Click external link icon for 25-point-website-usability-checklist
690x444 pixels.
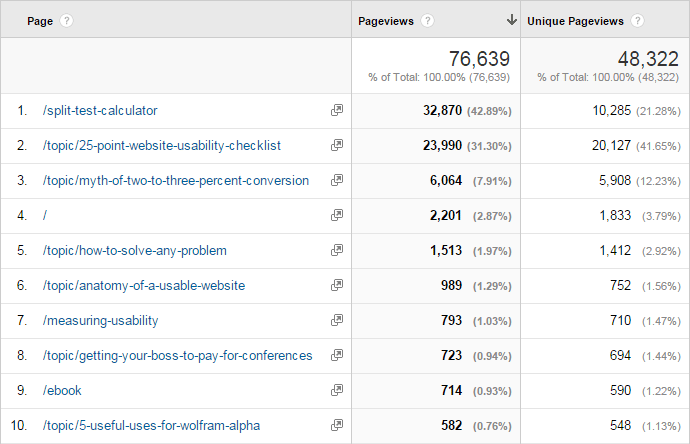(x=337, y=146)
